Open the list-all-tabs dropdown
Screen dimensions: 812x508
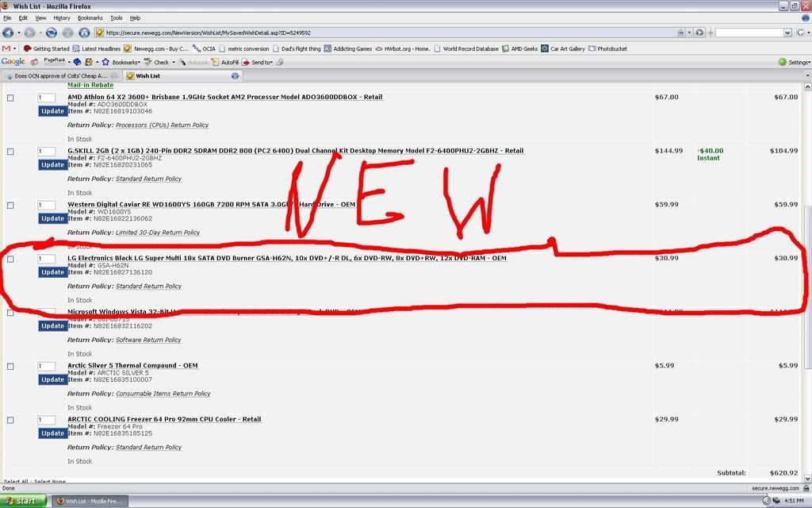click(x=807, y=75)
